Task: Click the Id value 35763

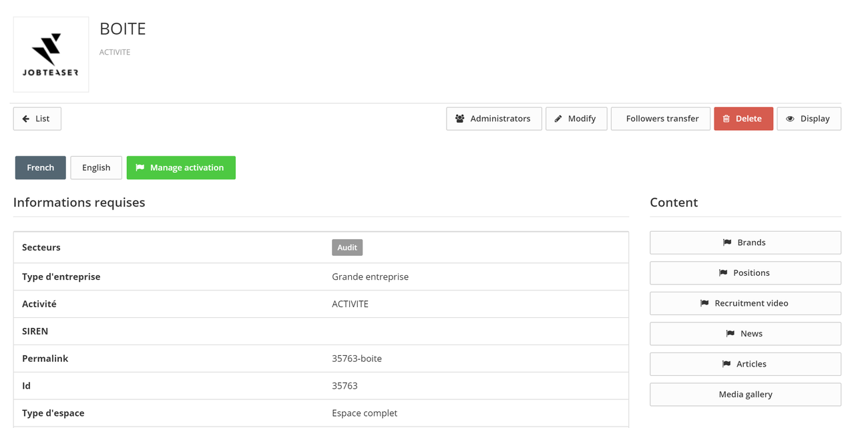Action: [x=345, y=386]
